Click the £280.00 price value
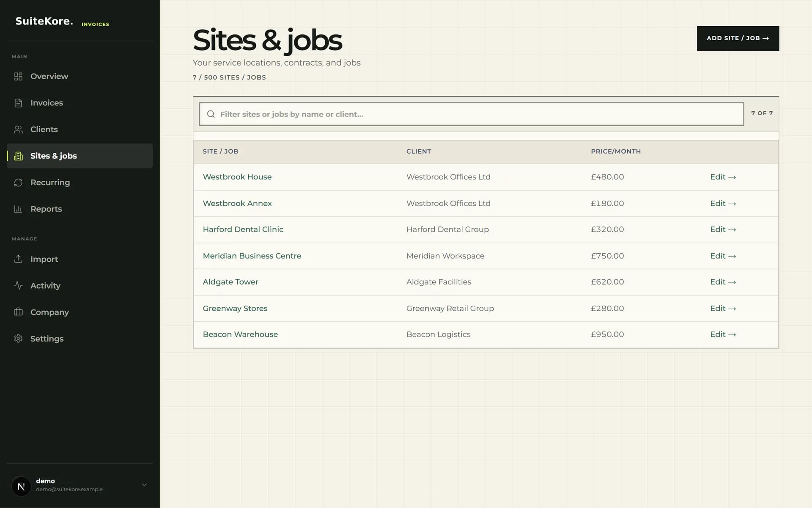This screenshot has width=812, height=508. tap(607, 308)
